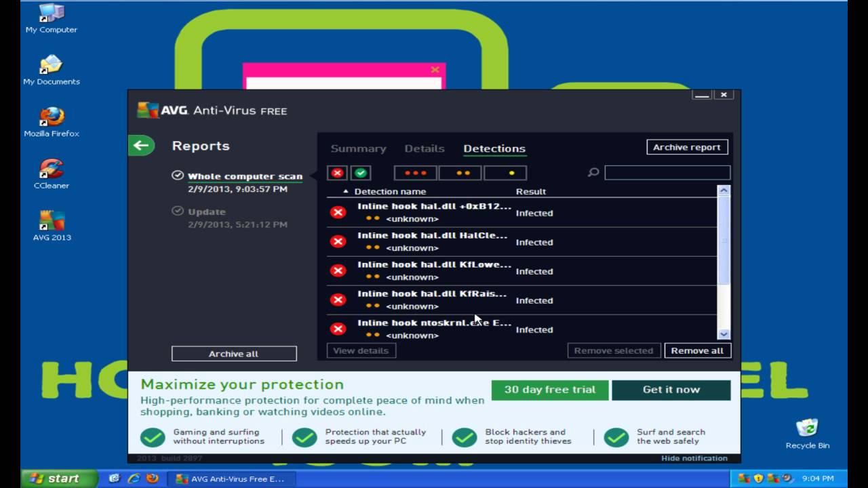This screenshot has width=868, height=488.
Task: Click the Archive all button
Action: pyautogui.click(x=234, y=354)
